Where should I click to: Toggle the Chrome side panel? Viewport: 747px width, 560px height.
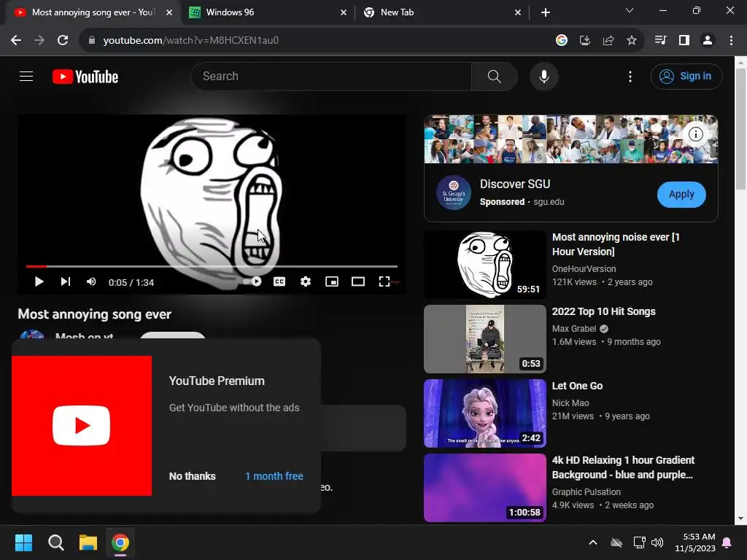tap(684, 41)
